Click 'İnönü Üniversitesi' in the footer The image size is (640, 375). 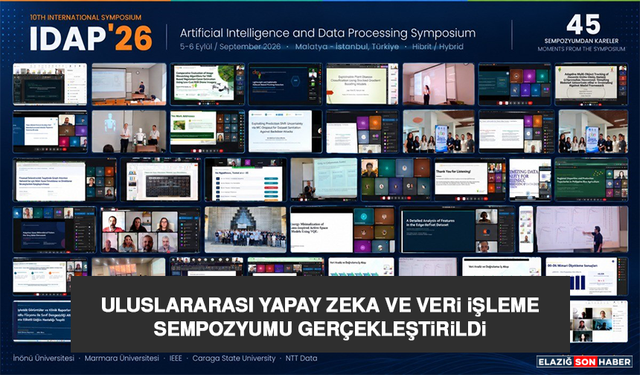point(43,358)
